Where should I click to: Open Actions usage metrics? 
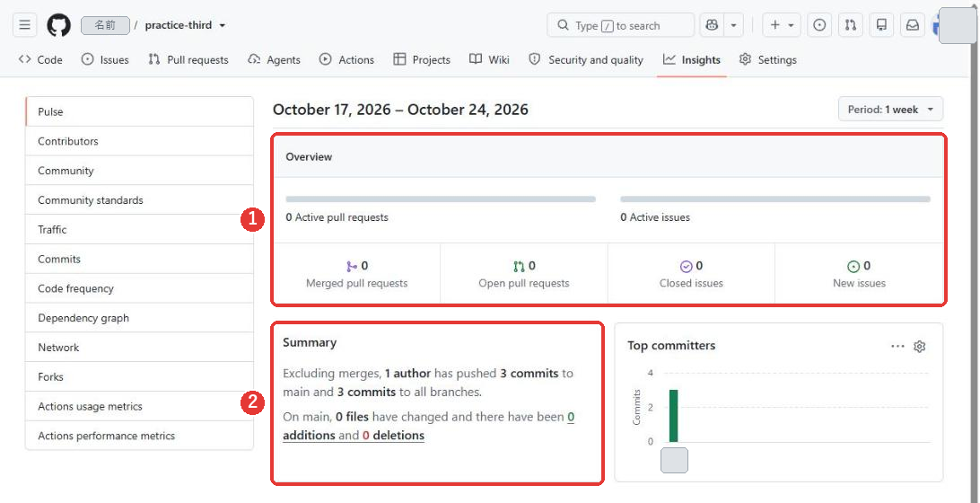pos(139,406)
